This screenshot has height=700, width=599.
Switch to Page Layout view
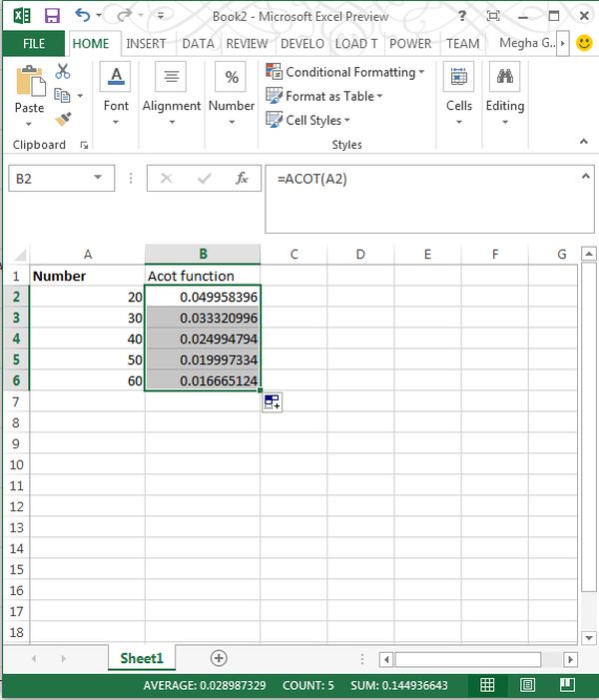(x=527, y=684)
